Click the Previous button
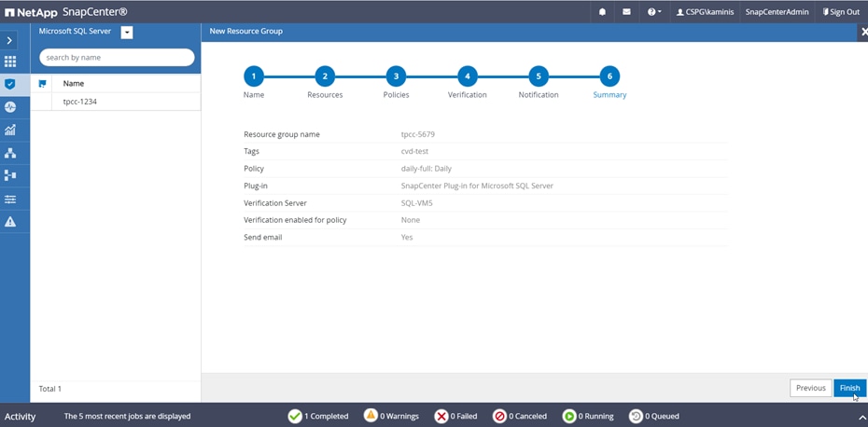Screen dimensions: 868x427 click(810, 388)
